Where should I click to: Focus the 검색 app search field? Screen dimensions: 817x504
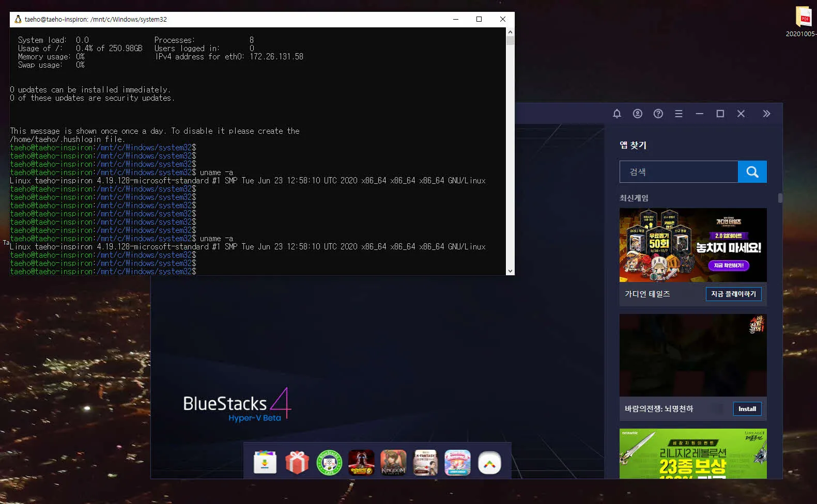point(679,172)
